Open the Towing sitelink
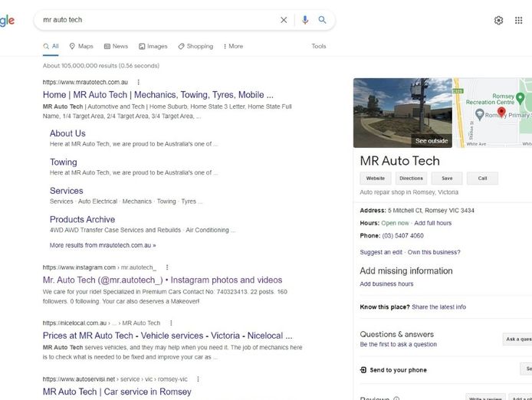 64,162
